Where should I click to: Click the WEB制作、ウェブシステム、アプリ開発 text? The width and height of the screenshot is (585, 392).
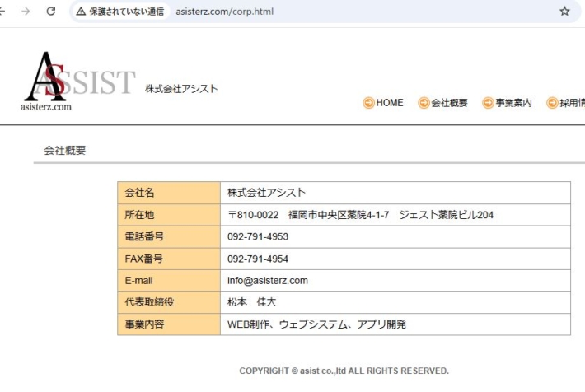[x=316, y=324]
